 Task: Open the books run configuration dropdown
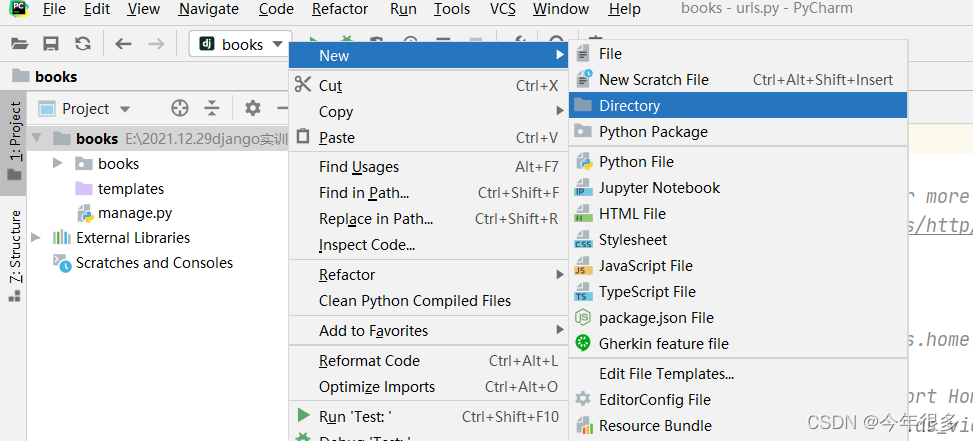tap(241, 45)
